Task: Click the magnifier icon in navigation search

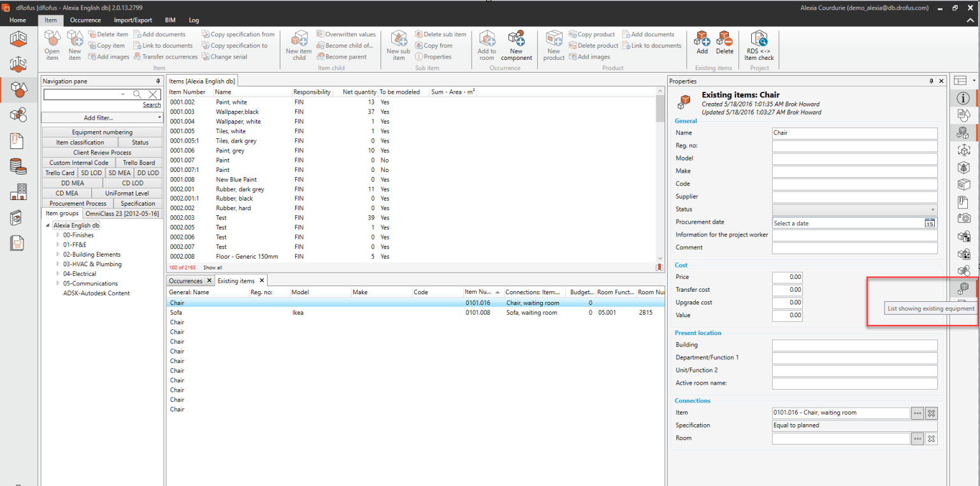Action: [137, 94]
